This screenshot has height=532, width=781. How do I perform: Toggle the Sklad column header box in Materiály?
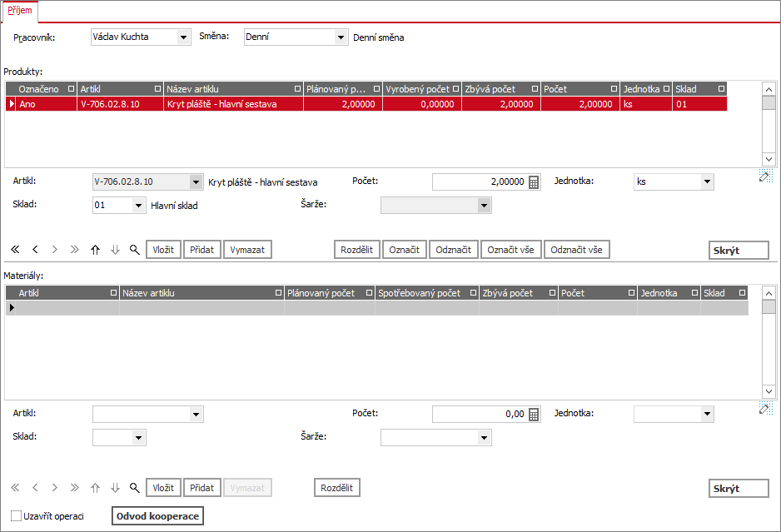(x=742, y=293)
